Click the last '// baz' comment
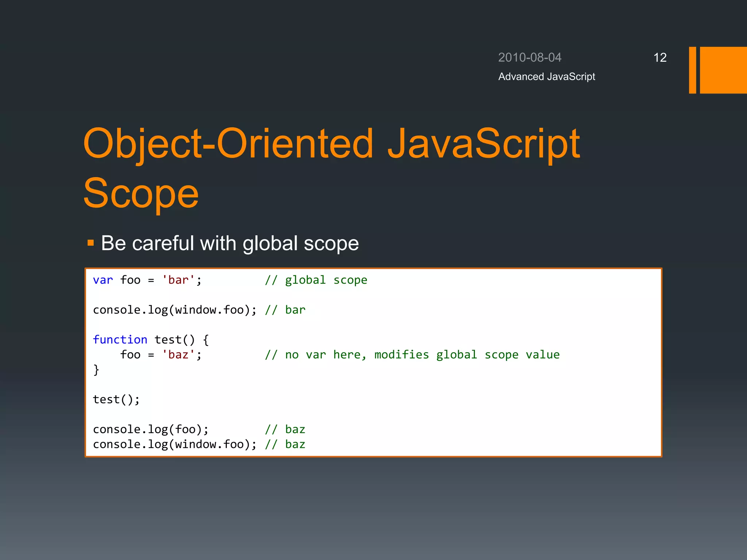747x560 pixels. 285,444
